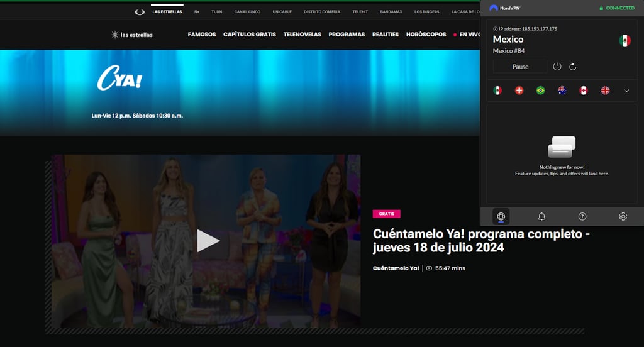Pause the VPN connection
Screen dimensions: 644x347
pos(520,67)
